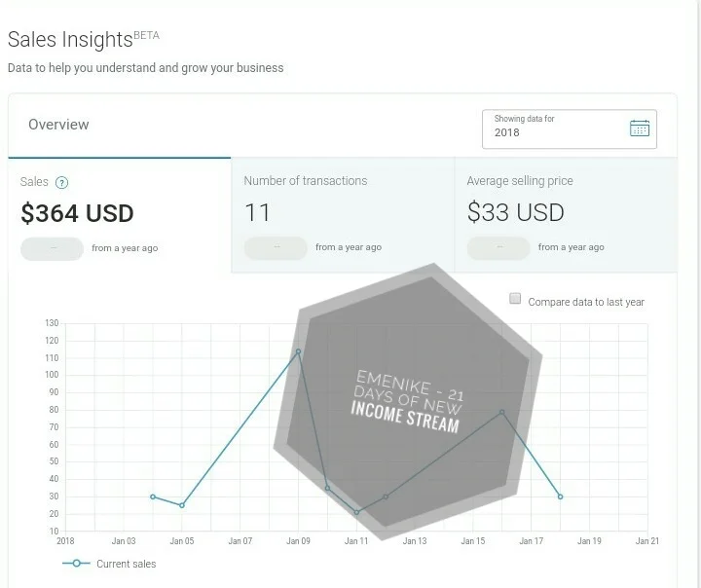Select the Sales overview tab
Image resolution: width=701 pixels, height=588 pixels.
pyautogui.click(x=120, y=215)
